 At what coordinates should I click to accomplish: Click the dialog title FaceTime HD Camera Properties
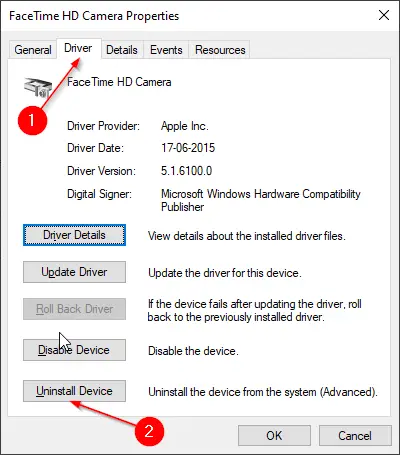[x=94, y=16]
